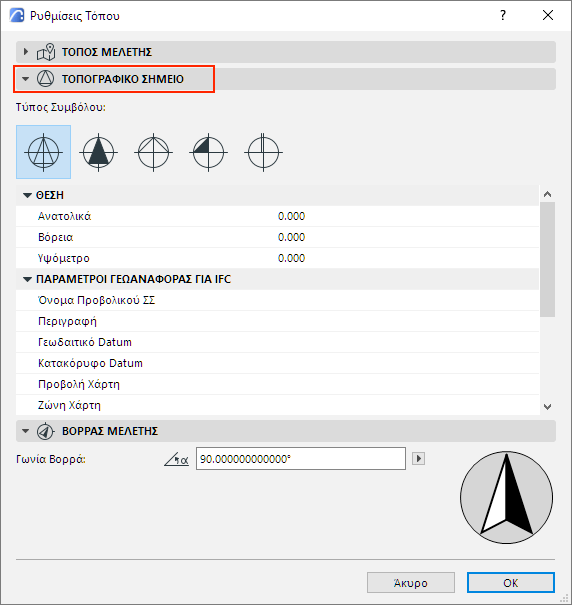Select plain crosshair circle symbol type
The height and width of the screenshot is (605, 572).
click(x=263, y=152)
